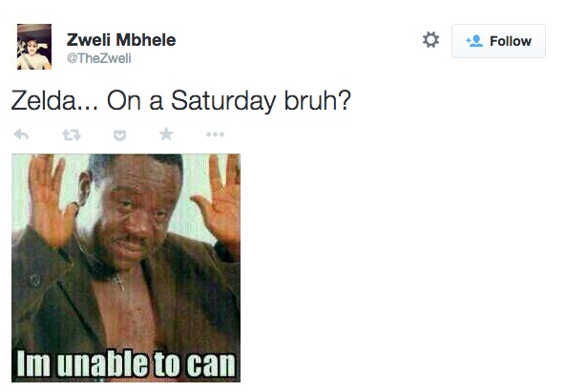Click the tweet text ending in 'bruh?'
This screenshot has width=567, height=392.
tap(181, 100)
